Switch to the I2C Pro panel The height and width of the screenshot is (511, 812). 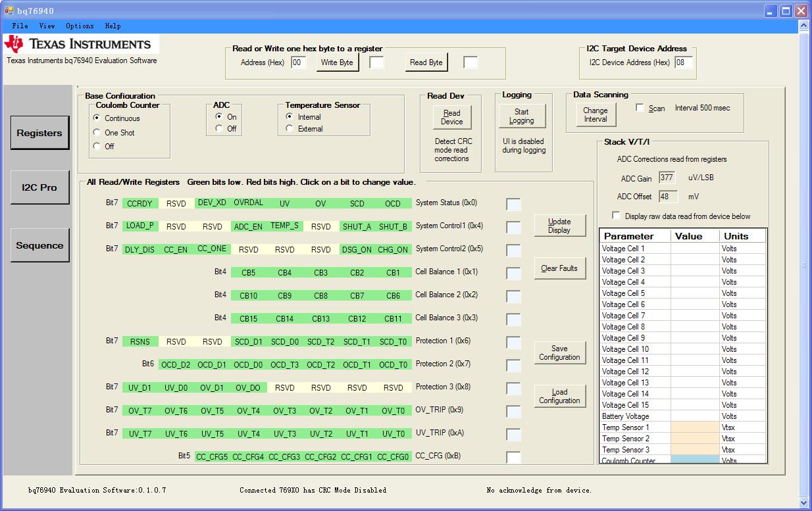[39, 187]
